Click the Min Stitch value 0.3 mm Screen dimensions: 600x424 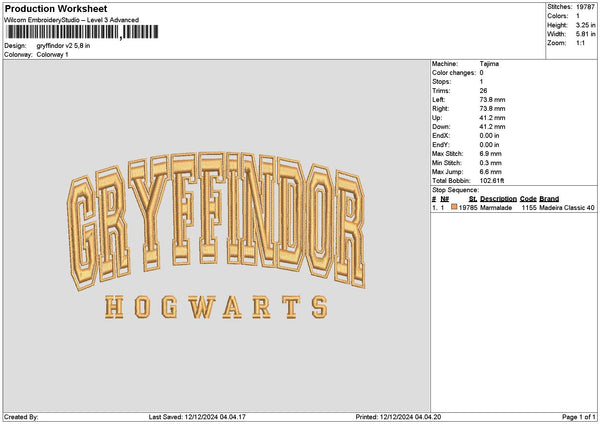pyautogui.click(x=491, y=163)
